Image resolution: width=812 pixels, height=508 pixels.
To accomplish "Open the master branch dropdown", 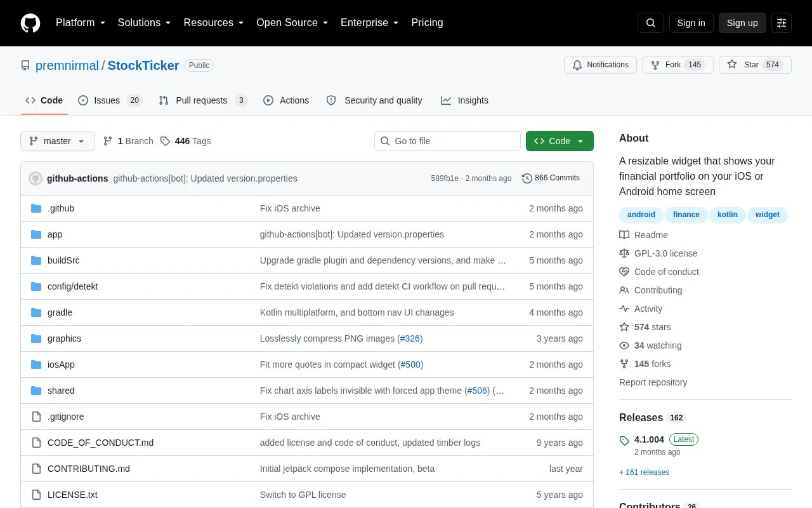I will click(57, 141).
